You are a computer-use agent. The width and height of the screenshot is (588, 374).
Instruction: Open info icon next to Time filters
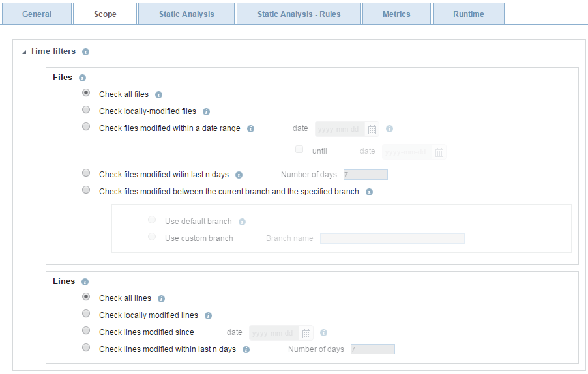[x=85, y=51]
